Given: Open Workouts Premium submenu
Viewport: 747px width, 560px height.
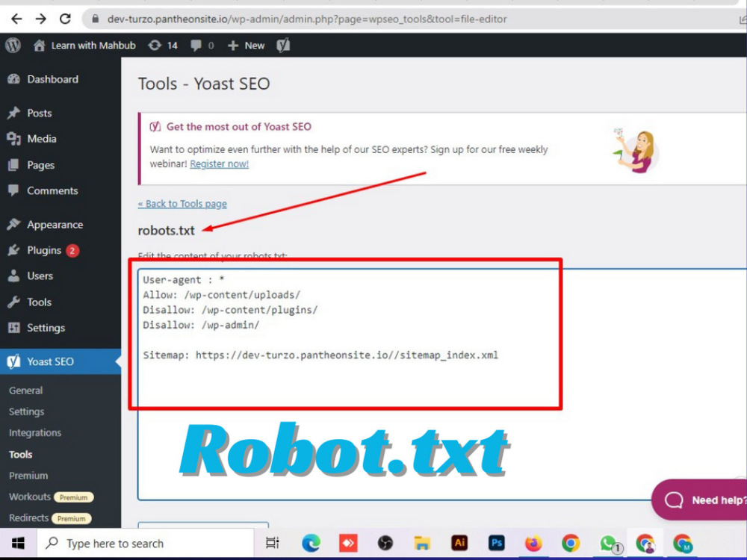Looking at the screenshot, I should tap(51, 497).
